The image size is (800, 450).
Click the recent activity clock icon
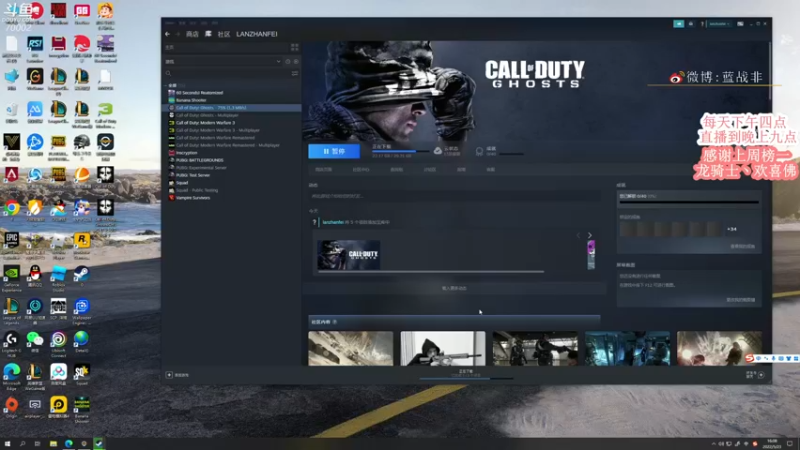tap(288, 62)
